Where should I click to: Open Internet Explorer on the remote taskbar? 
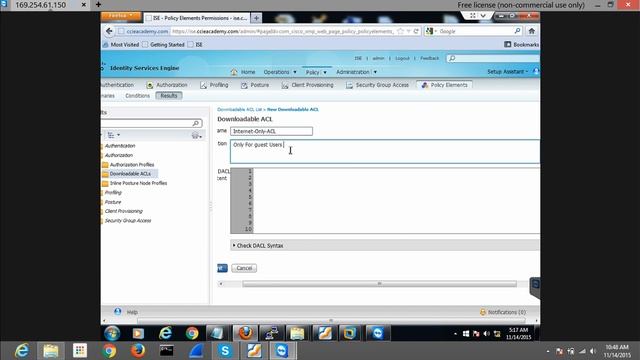[x=165, y=333]
